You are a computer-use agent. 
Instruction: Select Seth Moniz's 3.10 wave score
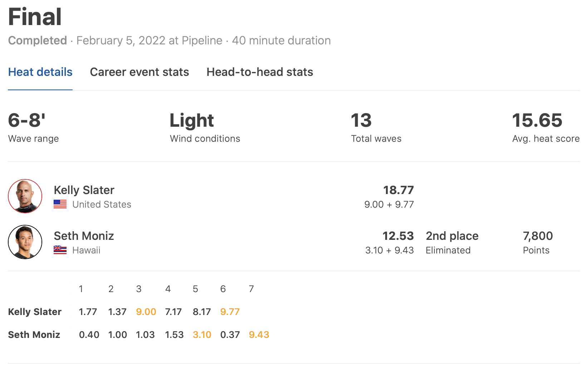pyautogui.click(x=202, y=335)
